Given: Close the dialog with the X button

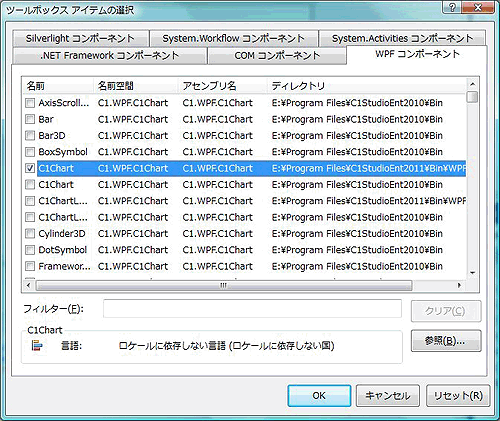Looking at the screenshot, I should coord(479,7).
